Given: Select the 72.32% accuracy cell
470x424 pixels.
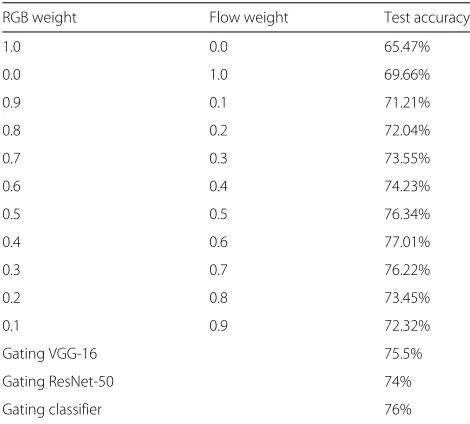Looking at the screenshot, I should [x=407, y=326].
